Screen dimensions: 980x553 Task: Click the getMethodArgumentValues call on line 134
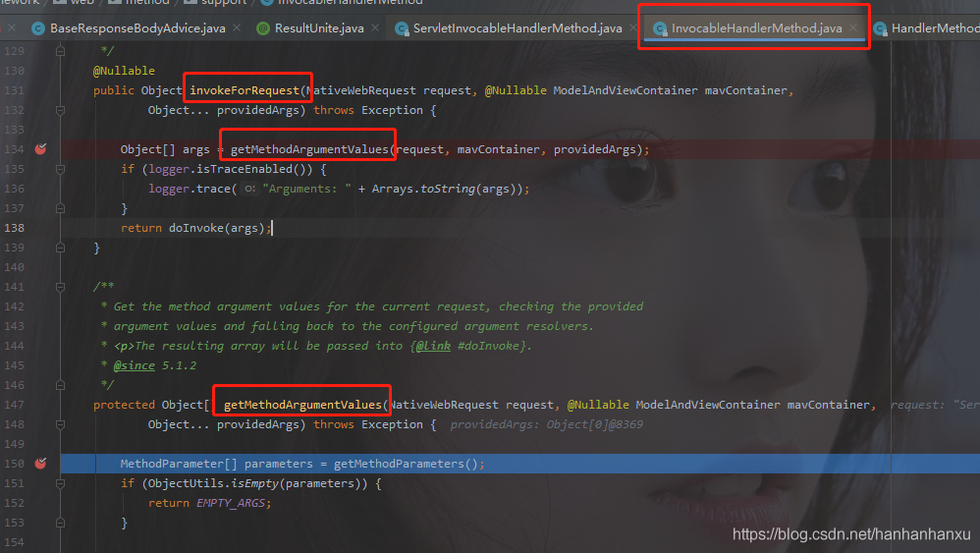click(309, 149)
